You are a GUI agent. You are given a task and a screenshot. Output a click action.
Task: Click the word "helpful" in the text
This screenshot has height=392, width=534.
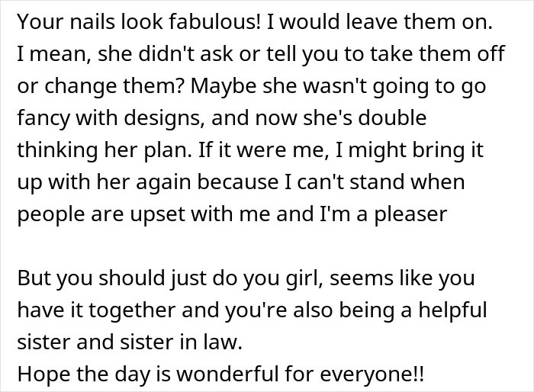tap(449, 310)
